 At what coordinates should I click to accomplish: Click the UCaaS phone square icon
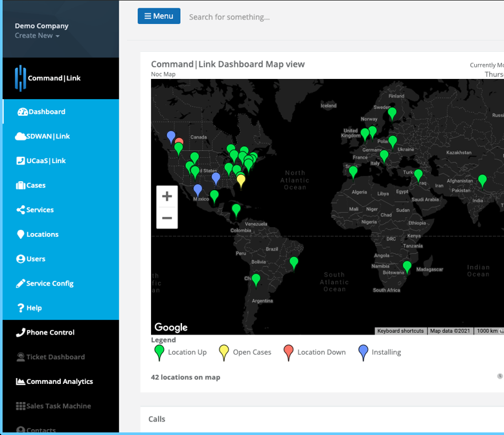point(21,161)
